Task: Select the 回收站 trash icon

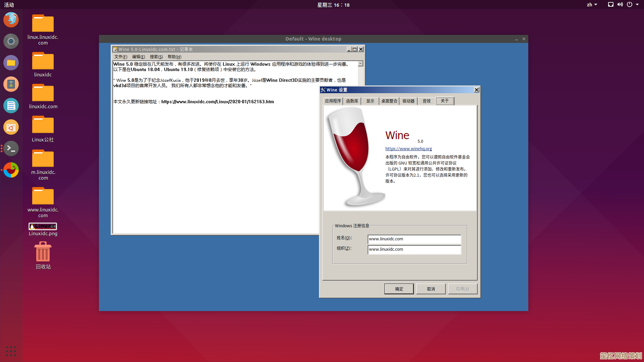Action: point(43,255)
